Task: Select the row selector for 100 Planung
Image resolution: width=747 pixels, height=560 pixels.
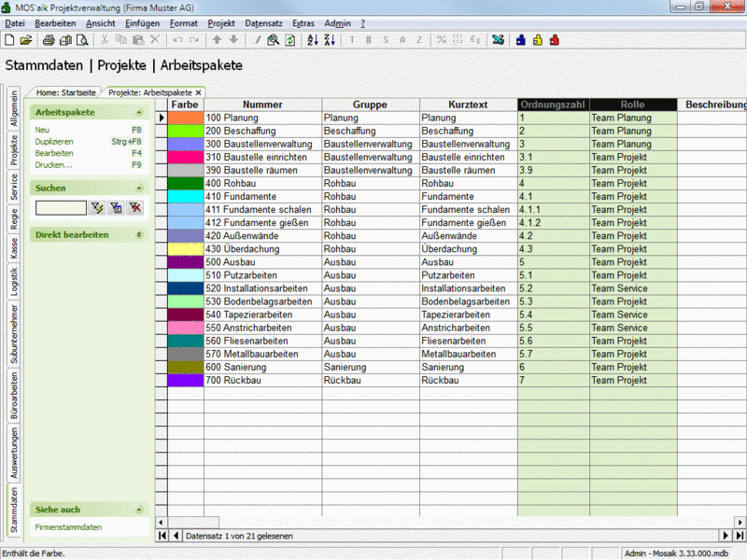Action: (x=162, y=118)
